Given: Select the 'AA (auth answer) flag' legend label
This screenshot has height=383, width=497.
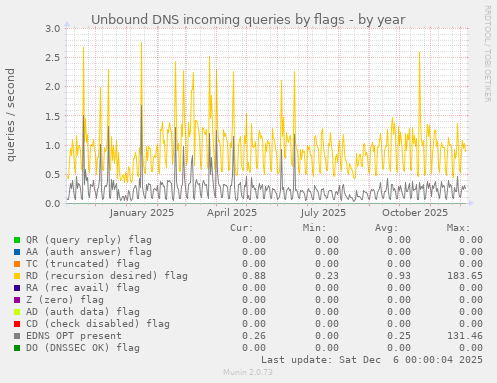Looking at the screenshot, I should pyautogui.click(x=89, y=252).
